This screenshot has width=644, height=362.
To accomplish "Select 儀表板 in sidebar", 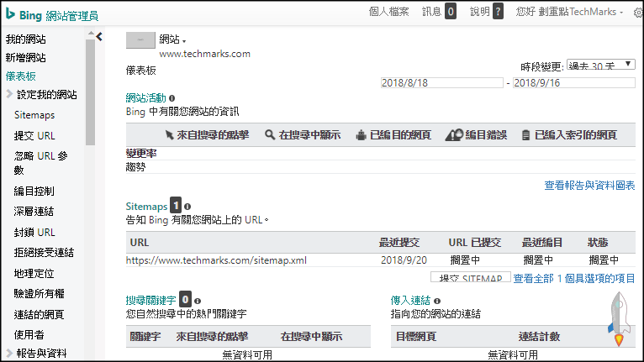I will [x=20, y=76].
